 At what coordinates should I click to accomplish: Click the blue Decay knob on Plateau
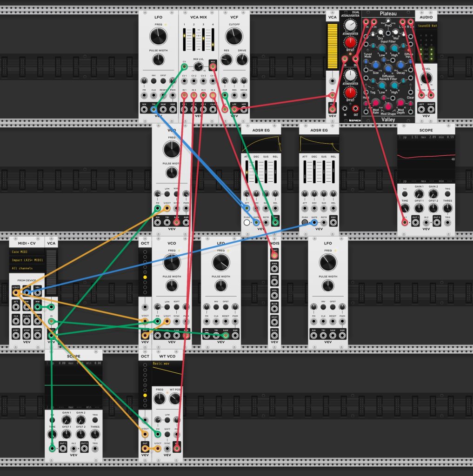400,65
